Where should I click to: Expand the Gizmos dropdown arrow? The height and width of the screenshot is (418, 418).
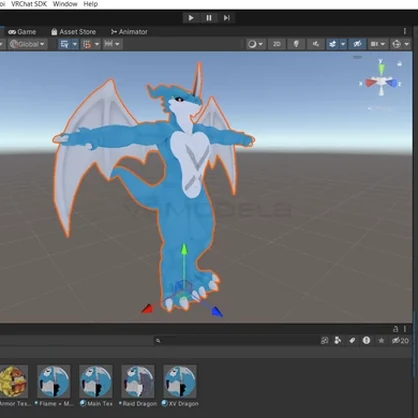407,44
